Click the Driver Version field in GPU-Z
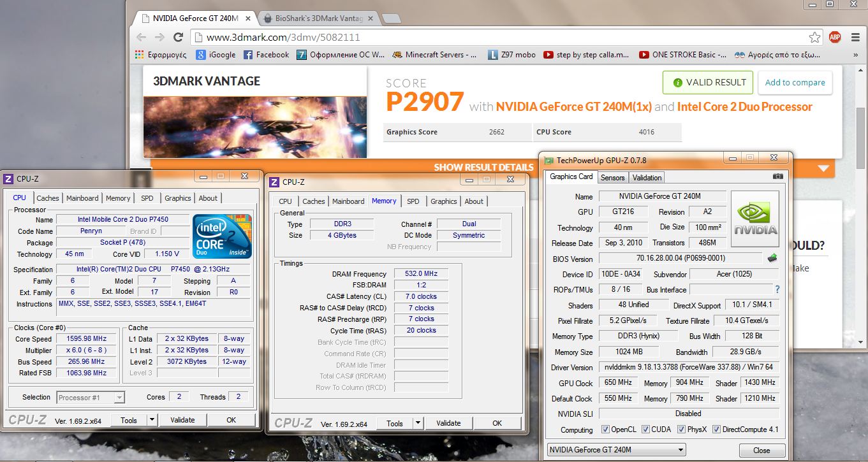The image size is (868, 462). [x=688, y=368]
